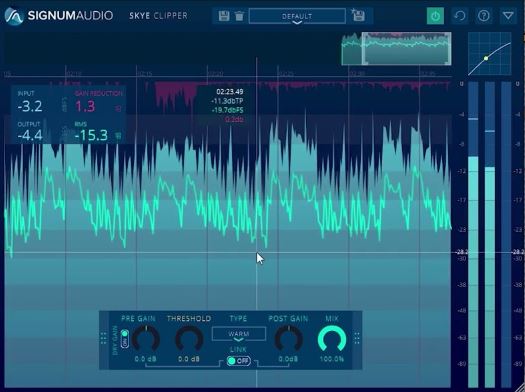Click the save-as-new preset icon
The image size is (525, 392).
pos(358,15)
